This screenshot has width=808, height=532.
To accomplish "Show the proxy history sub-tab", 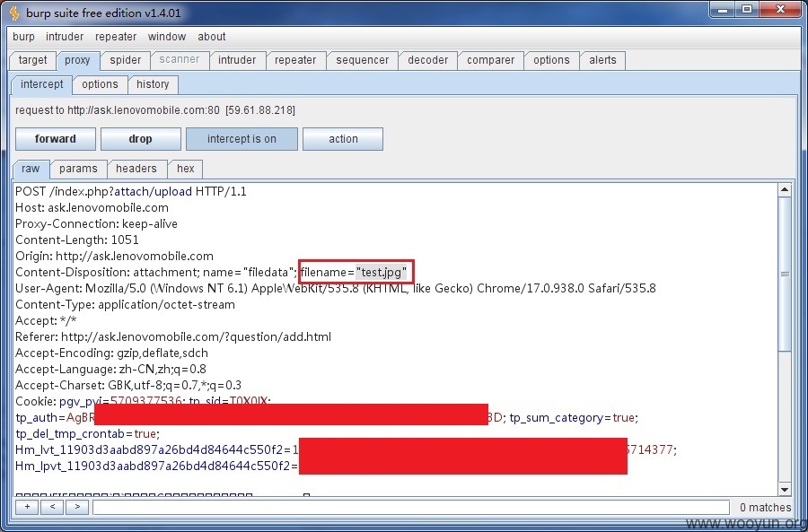I will pos(153,84).
